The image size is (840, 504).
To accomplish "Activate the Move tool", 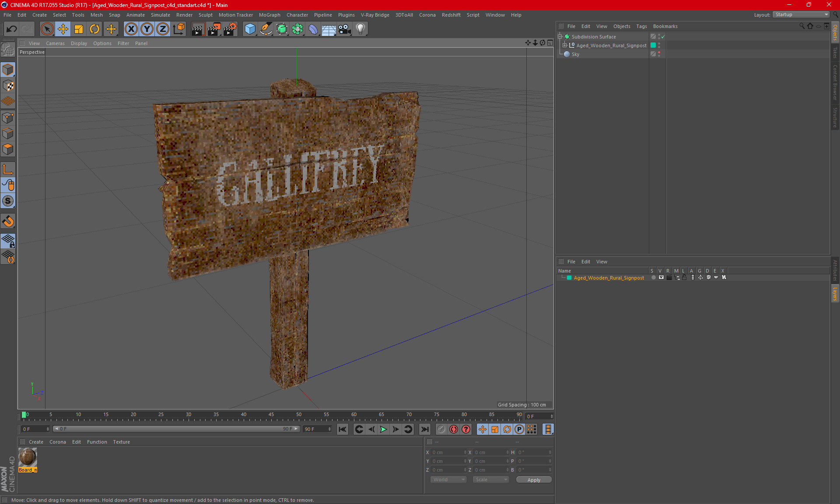I will tap(63, 29).
